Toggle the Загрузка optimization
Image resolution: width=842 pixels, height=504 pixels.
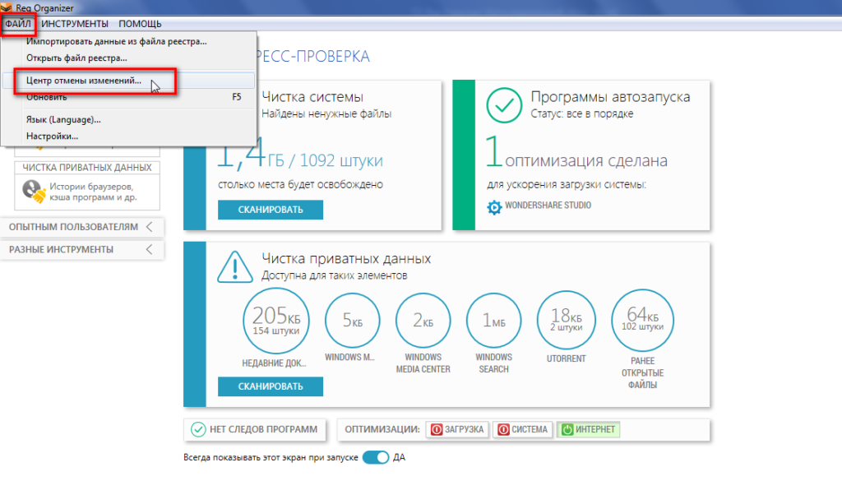coord(458,429)
